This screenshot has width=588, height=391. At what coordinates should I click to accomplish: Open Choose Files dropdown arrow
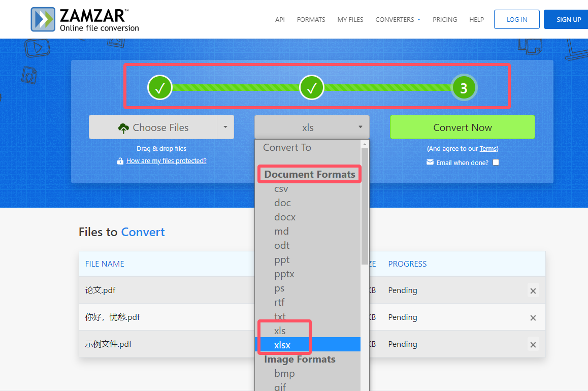coord(225,127)
